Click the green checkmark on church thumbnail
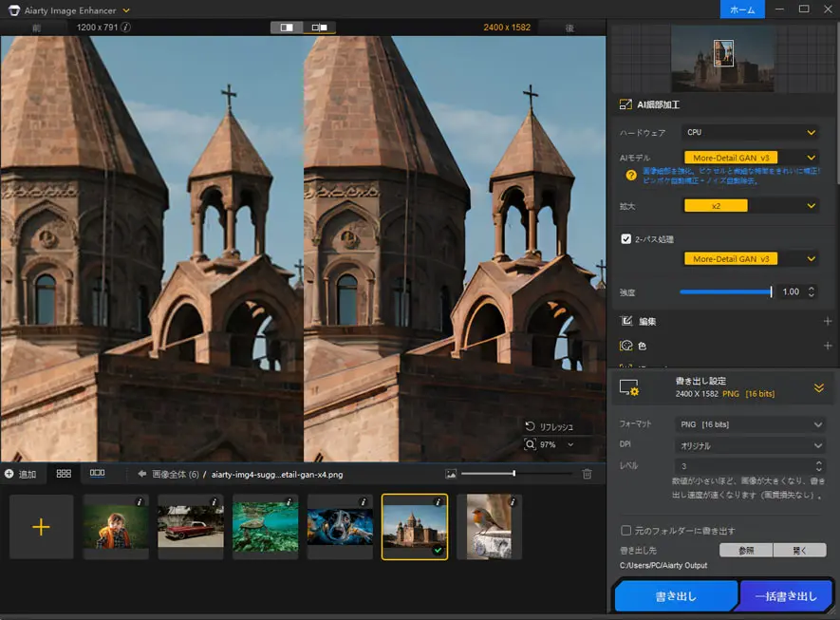Viewport: 840px width, 620px height. pyautogui.click(x=439, y=551)
